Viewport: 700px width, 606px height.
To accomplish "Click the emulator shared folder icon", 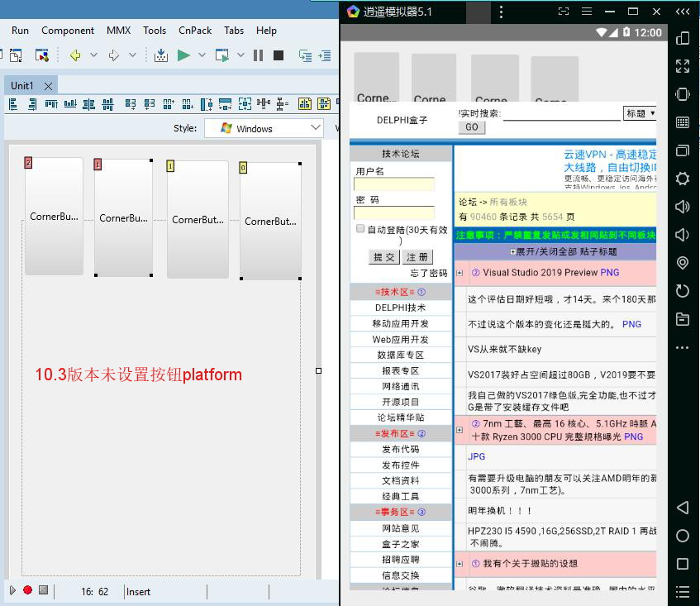I will [x=683, y=319].
